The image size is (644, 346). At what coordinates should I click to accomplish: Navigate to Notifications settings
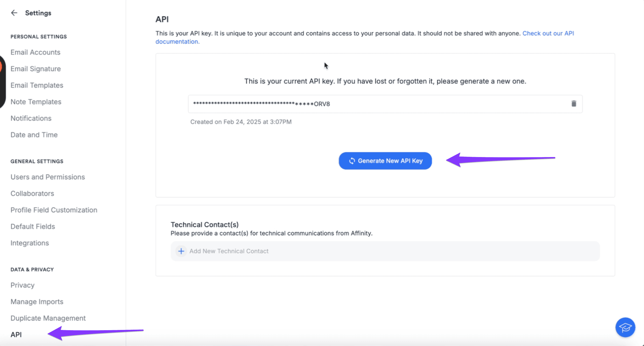tap(31, 118)
